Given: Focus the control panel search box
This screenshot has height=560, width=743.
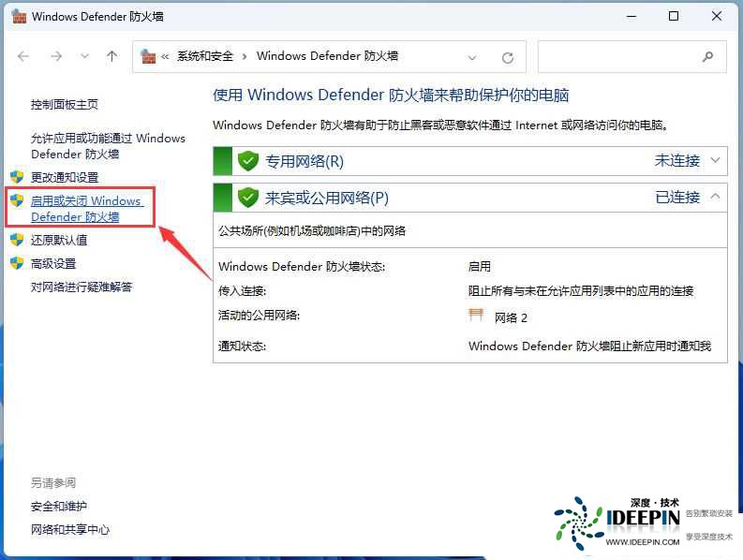Looking at the screenshot, I should pos(632,57).
